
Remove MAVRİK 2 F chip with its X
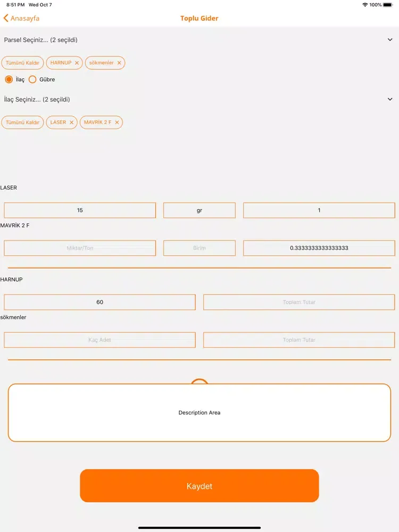click(x=117, y=122)
